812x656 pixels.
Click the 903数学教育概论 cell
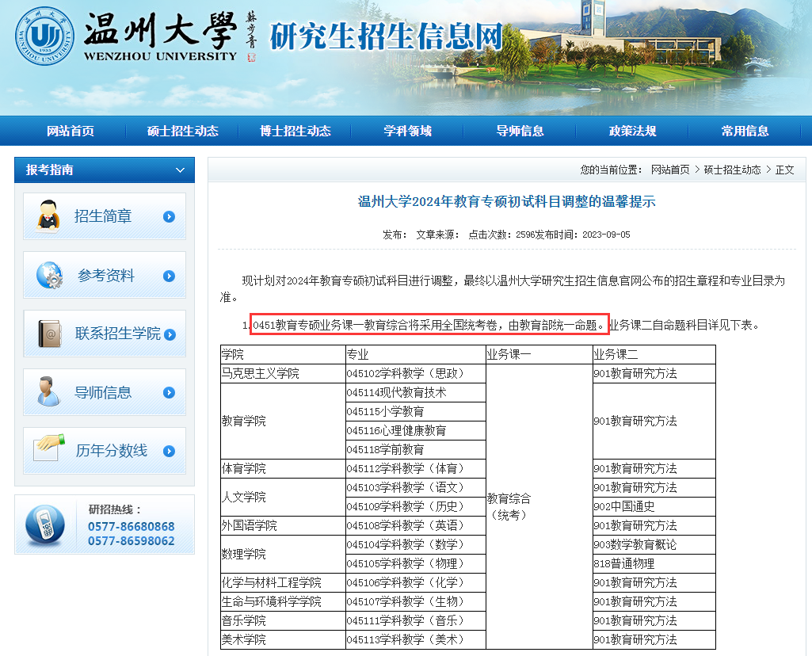654,544
